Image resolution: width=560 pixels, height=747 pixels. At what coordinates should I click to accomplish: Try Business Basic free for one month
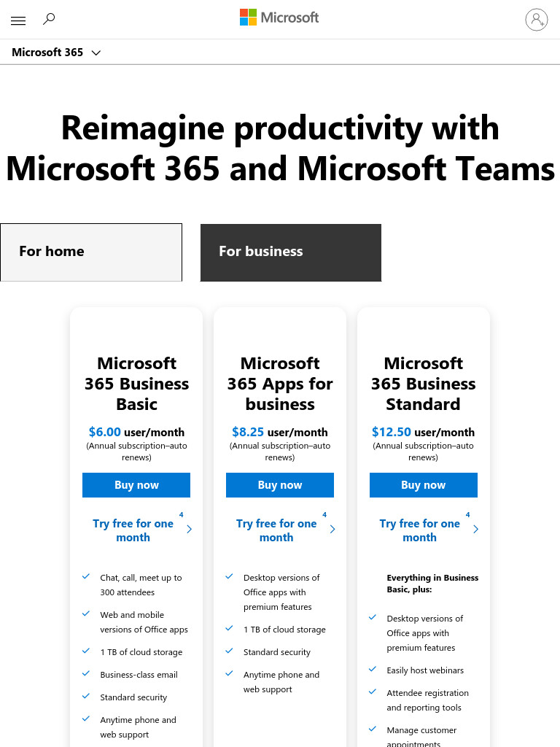[x=133, y=530]
